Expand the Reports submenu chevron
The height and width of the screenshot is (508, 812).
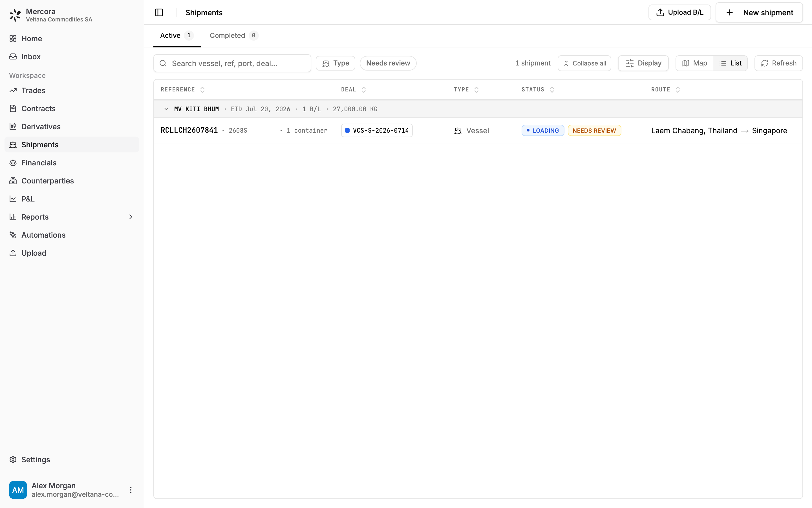click(x=131, y=217)
